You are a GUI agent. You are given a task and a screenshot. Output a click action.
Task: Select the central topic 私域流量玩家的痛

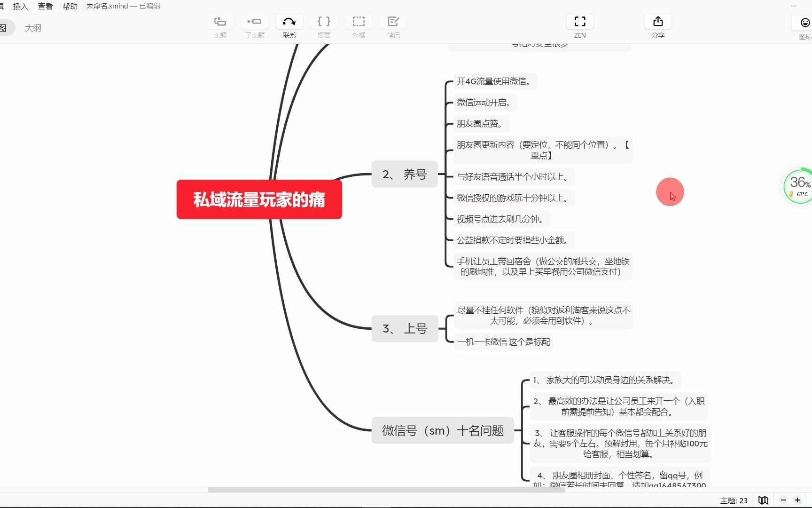[x=259, y=199]
